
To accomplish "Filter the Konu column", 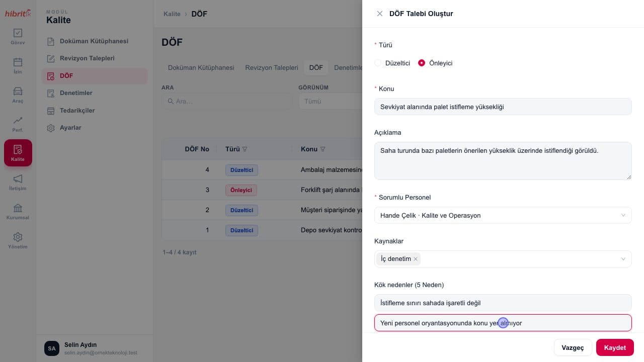I will point(323,149).
